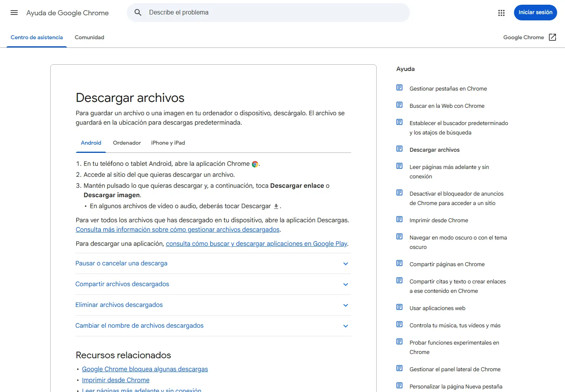Click the Chrome logo icon in step 1

(x=255, y=164)
